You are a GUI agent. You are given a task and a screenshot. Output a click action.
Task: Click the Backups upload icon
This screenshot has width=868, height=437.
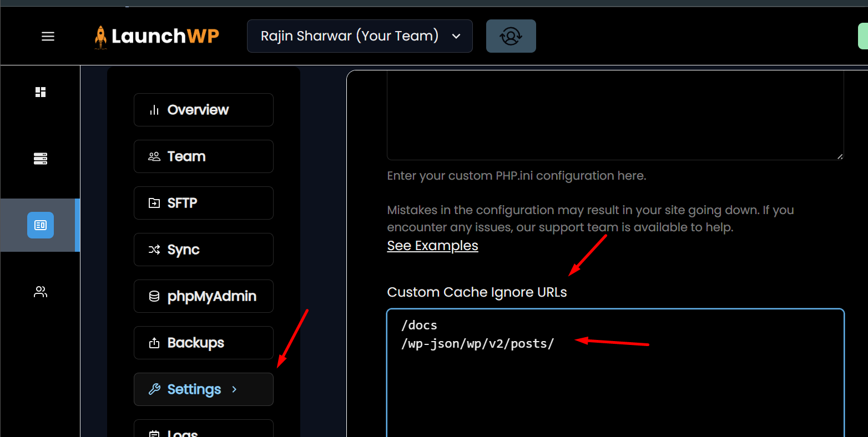[x=154, y=343]
